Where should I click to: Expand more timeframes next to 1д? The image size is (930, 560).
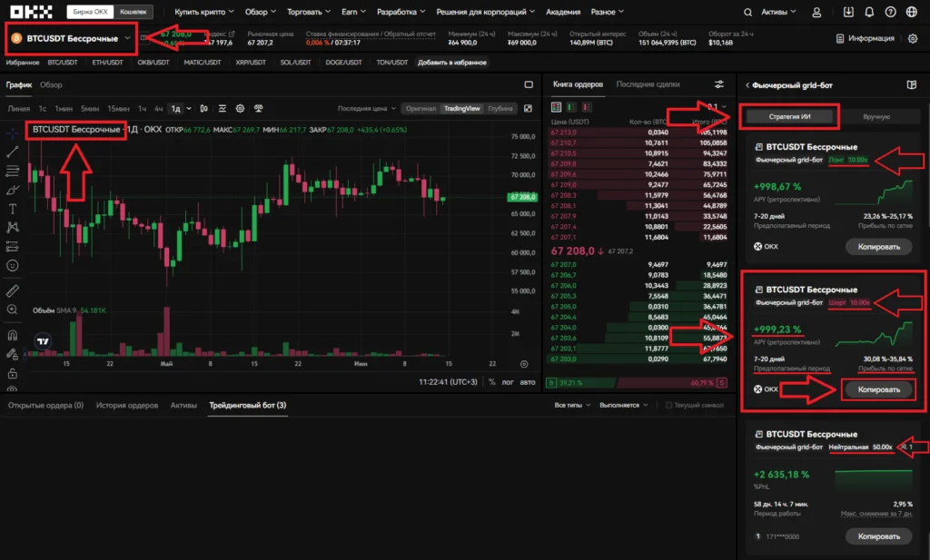[189, 108]
